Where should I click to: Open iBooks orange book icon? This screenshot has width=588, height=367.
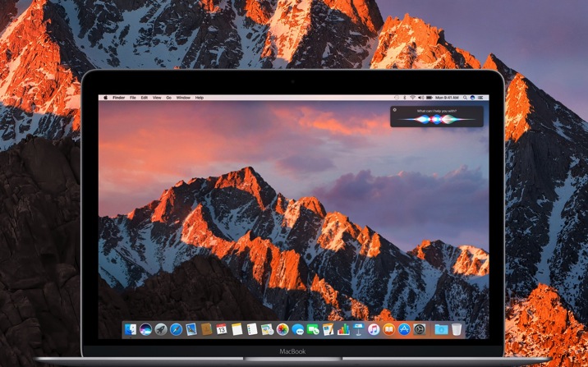coord(389,329)
